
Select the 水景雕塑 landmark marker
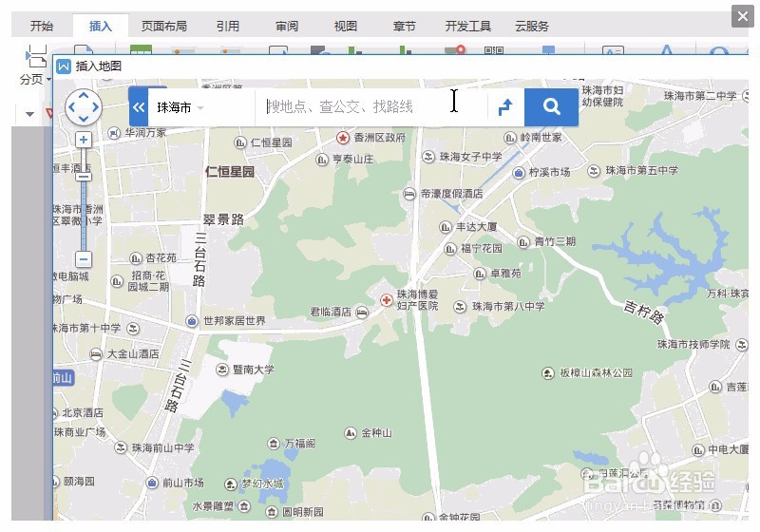coord(244,506)
